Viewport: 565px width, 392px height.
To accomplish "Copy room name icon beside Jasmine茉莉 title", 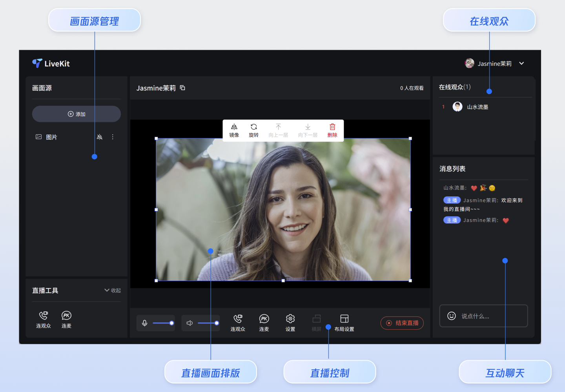I will pos(182,88).
